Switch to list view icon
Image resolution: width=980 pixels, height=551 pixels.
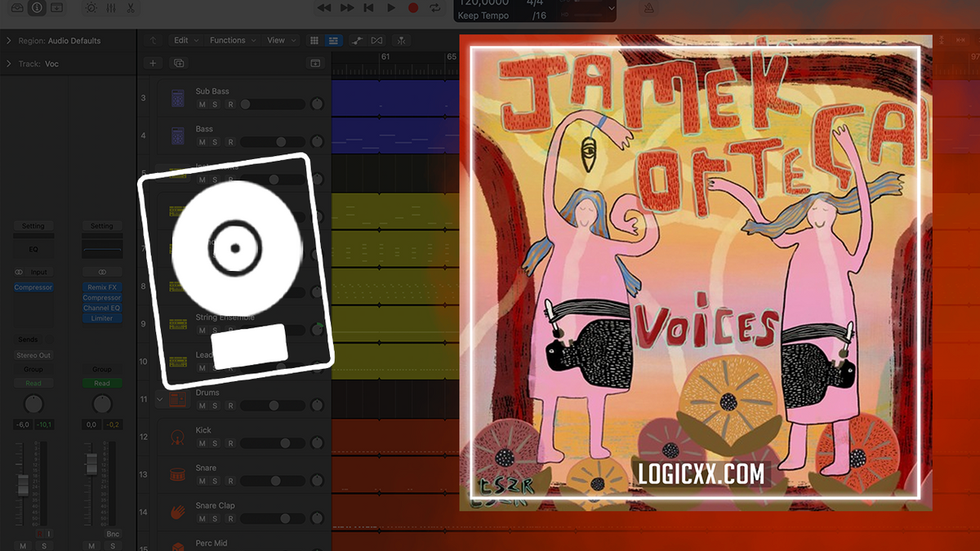pyautogui.click(x=333, y=40)
